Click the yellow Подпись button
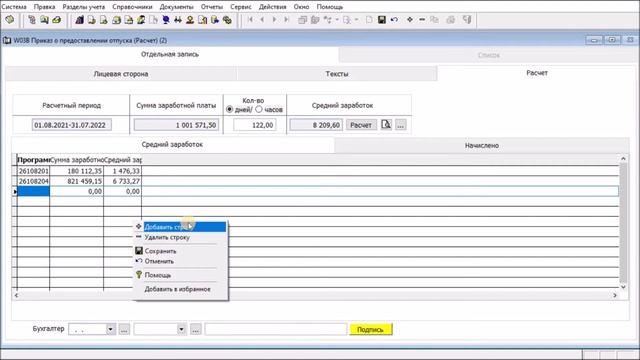This screenshot has width=640, height=360. point(371,329)
